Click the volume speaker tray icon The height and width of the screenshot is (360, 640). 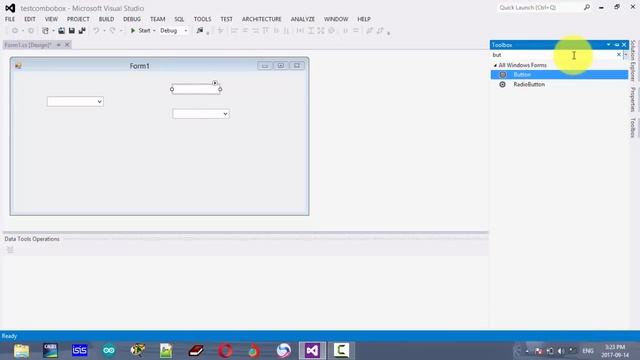click(x=562, y=351)
